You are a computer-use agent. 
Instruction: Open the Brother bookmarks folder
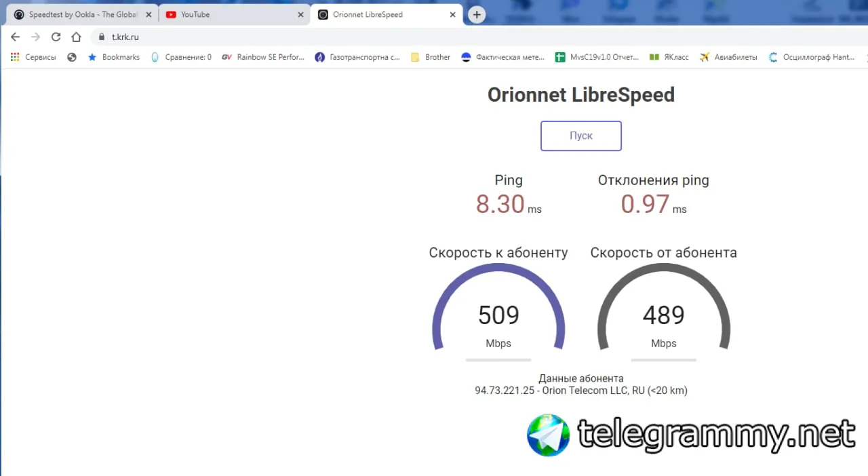tap(431, 57)
